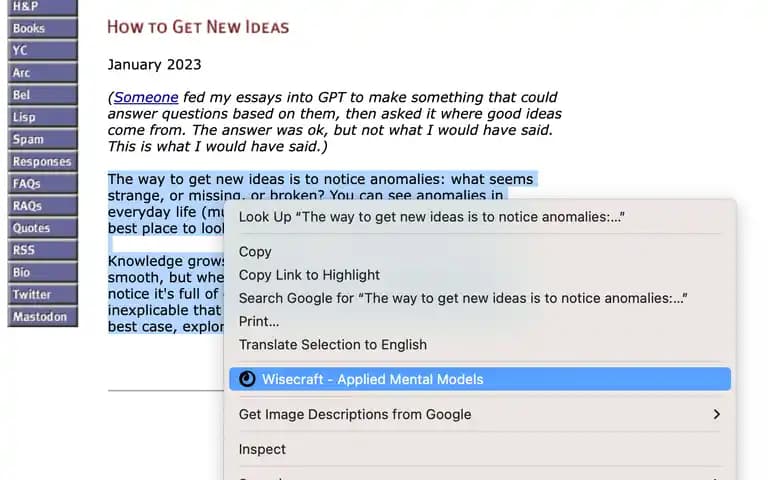Screen dimensions: 768x480
Task: Open the Twitter sidebar button
Action: [x=43, y=294]
